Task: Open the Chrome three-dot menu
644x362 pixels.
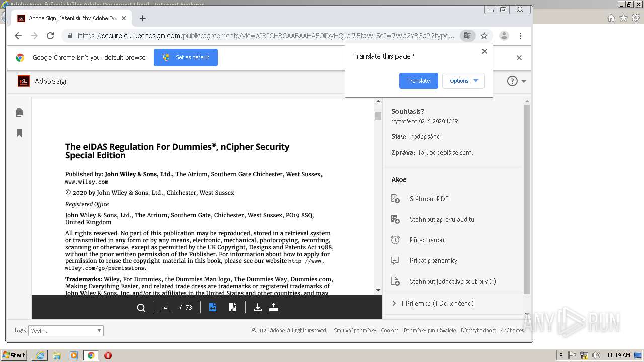Action: coord(520,36)
